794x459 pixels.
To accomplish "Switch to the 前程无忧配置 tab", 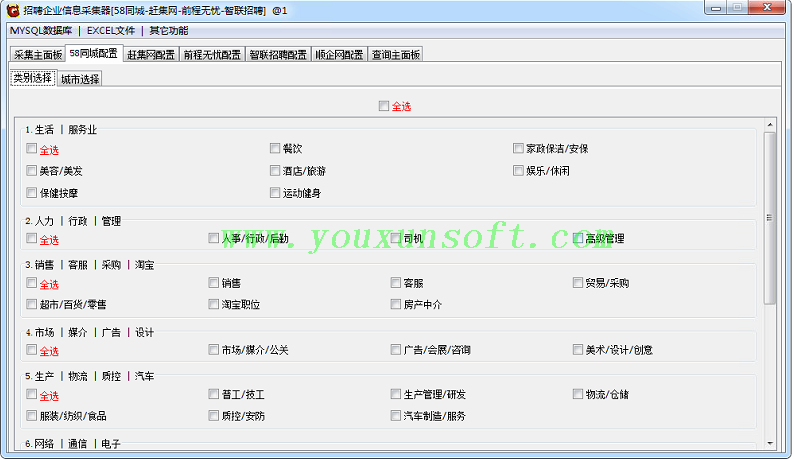I will (x=212, y=55).
